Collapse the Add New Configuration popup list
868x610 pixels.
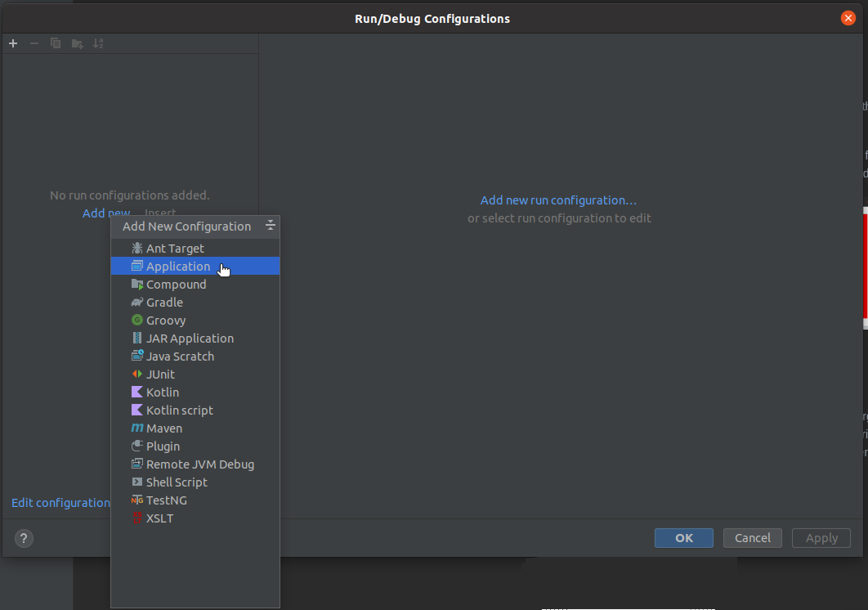tap(271, 225)
